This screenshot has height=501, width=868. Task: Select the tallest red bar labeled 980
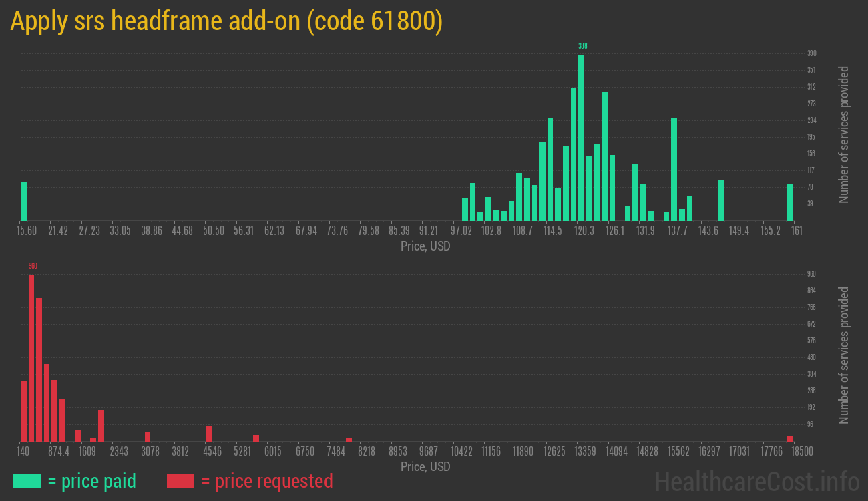tap(31, 357)
